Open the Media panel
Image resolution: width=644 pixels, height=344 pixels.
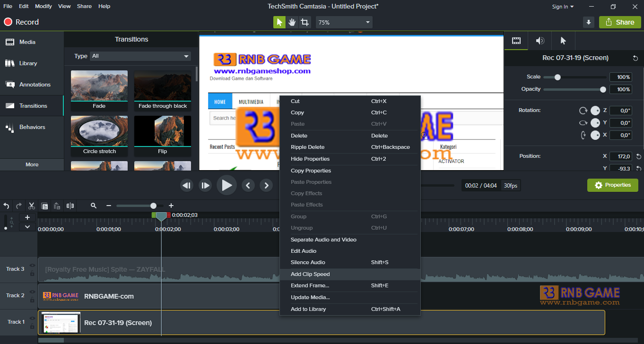click(x=32, y=42)
